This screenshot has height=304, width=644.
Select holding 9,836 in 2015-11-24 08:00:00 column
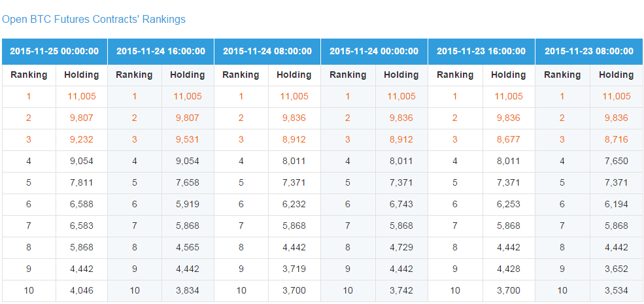click(x=294, y=118)
